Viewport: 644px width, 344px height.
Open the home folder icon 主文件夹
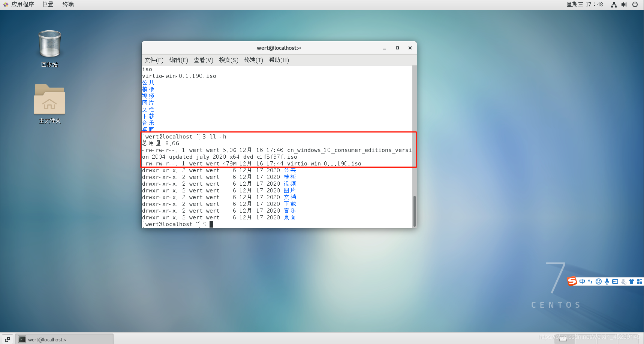[x=49, y=104]
